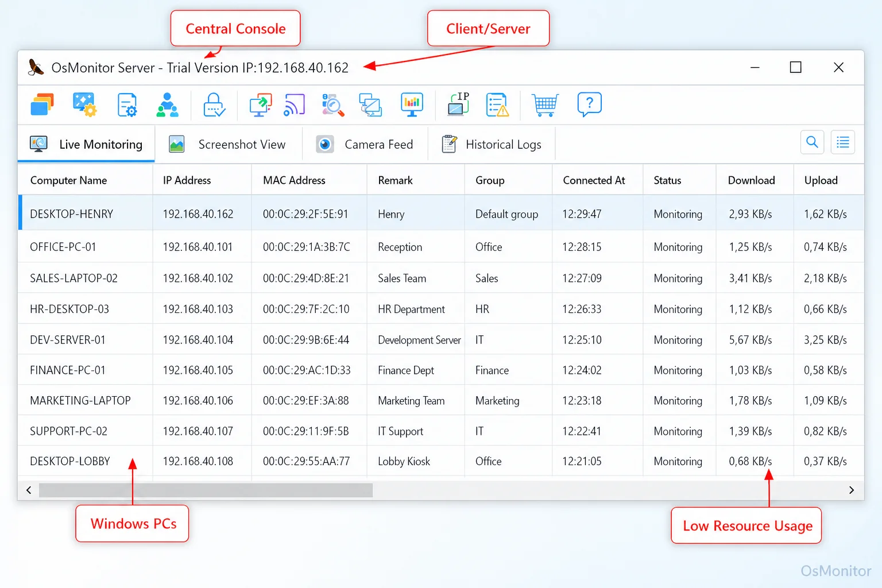Click download speed 1,39 KB/s
The image size is (882, 588).
(x=751, y=431)
